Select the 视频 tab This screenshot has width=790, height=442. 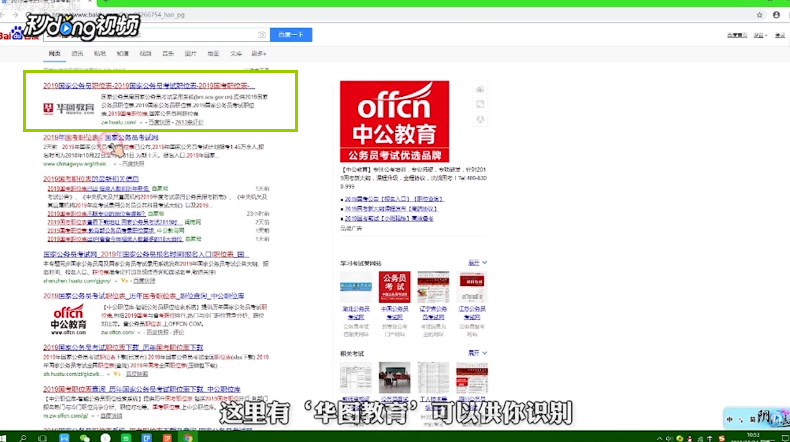(x=145, y=53)
